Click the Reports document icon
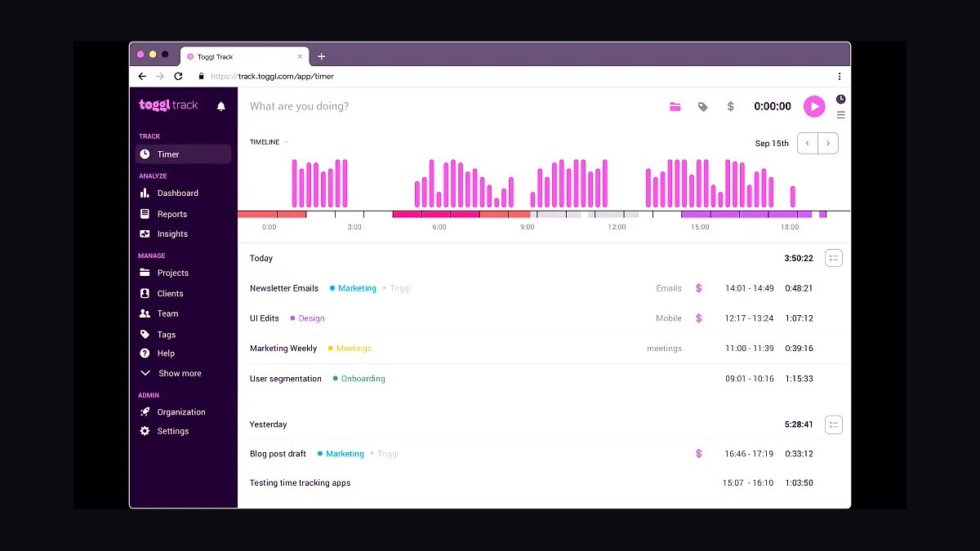The image size is (980, 551). (x=145, y=214)
